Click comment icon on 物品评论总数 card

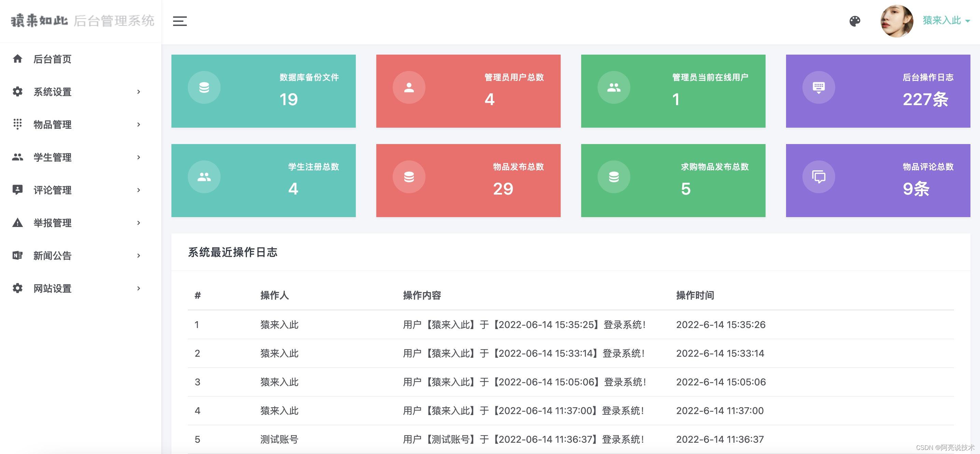pos(819,177)
